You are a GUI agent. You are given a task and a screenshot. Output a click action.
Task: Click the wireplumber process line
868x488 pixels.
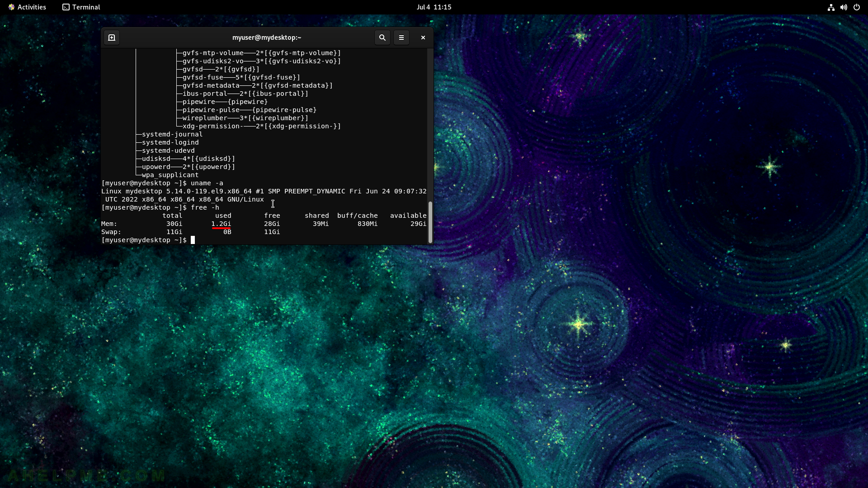pos(245,118)
